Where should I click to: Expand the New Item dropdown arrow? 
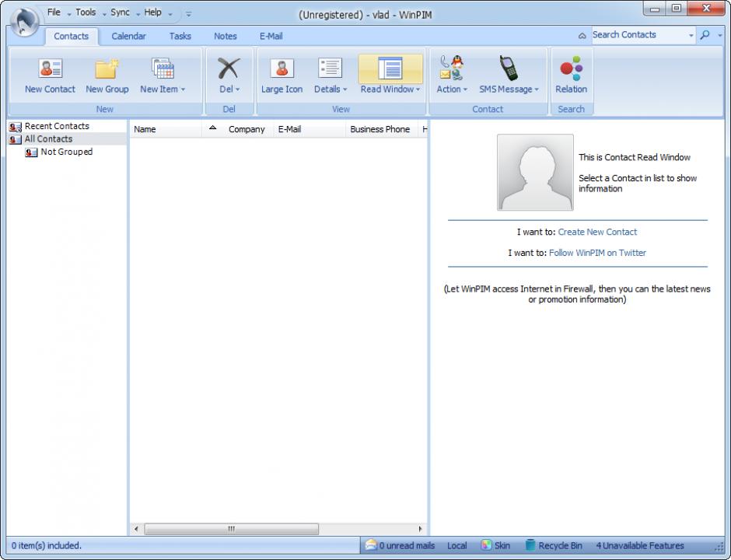click(x=183, y=89)
